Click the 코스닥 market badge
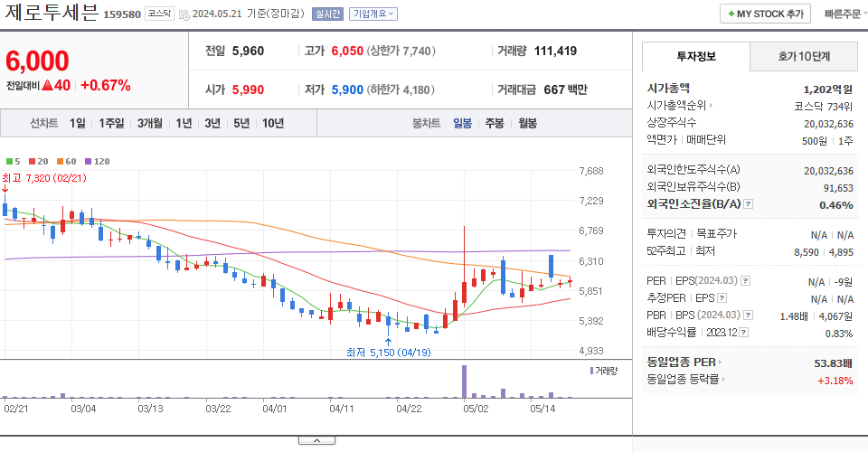 [159, 14]
